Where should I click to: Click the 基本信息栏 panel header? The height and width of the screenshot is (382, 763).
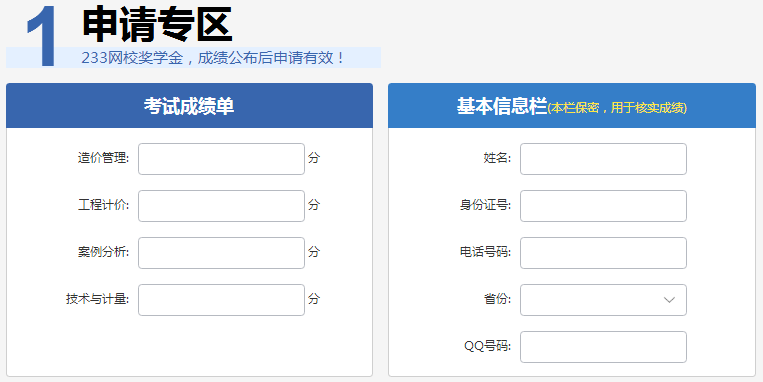pyautogui.click(x=572, y=106)
